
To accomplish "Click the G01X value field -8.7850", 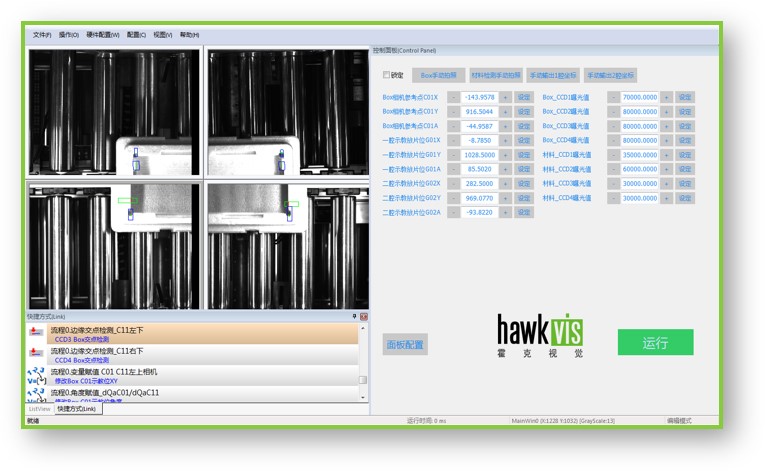I will (x=480, y=140).
